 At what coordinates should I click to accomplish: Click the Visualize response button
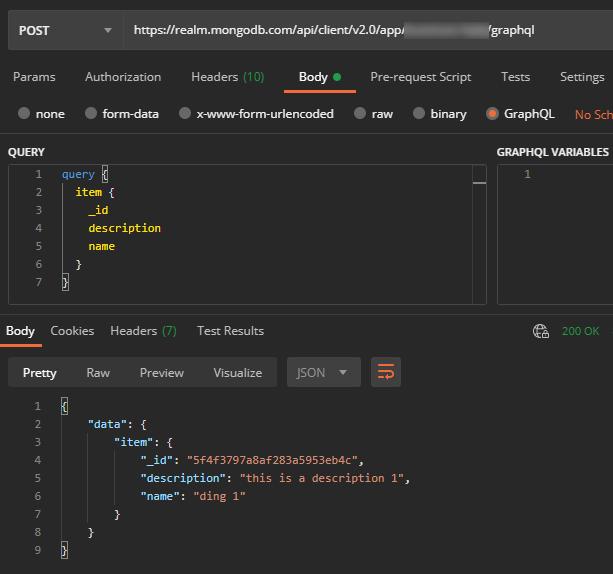(x=237, y=373)
